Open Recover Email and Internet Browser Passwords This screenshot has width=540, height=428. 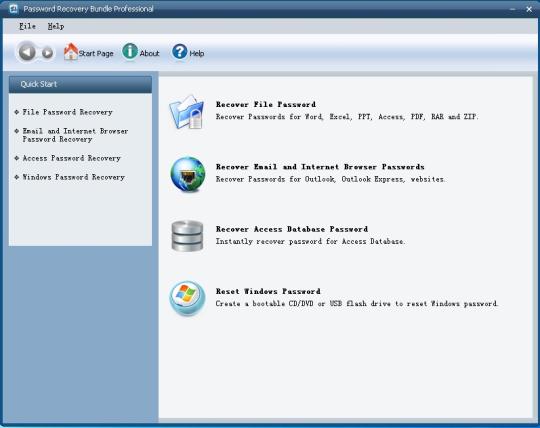pyautogui.click(x=320, y=167)
